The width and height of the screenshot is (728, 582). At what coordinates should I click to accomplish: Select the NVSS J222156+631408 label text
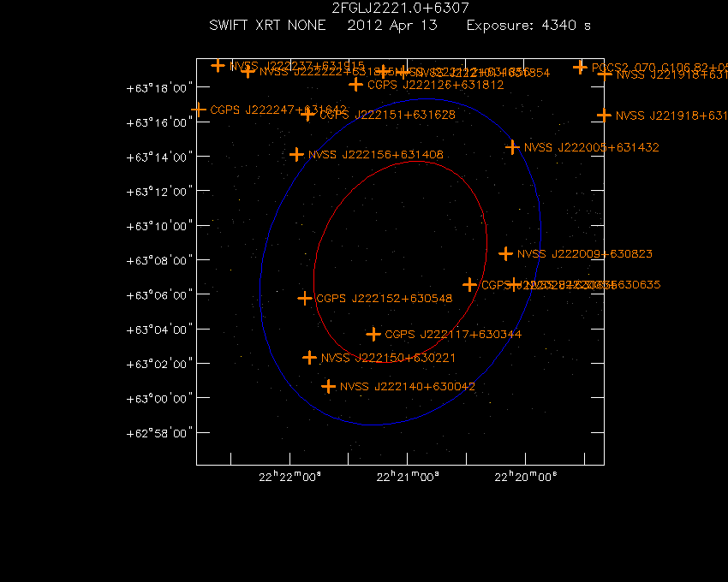(376, 155)
